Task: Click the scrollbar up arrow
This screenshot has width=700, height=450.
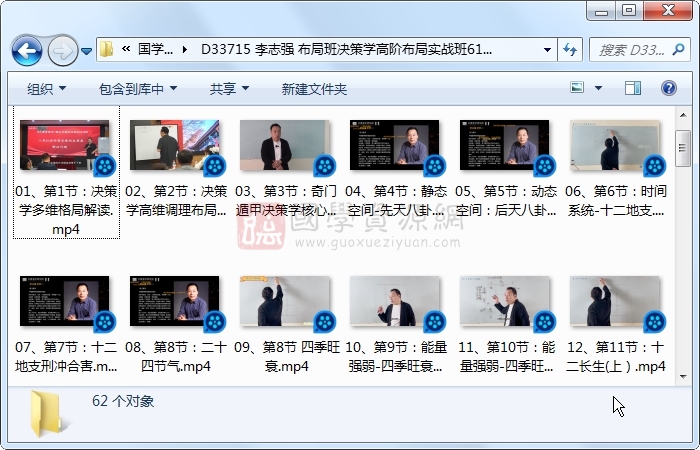Action: (x=683, y=115)
